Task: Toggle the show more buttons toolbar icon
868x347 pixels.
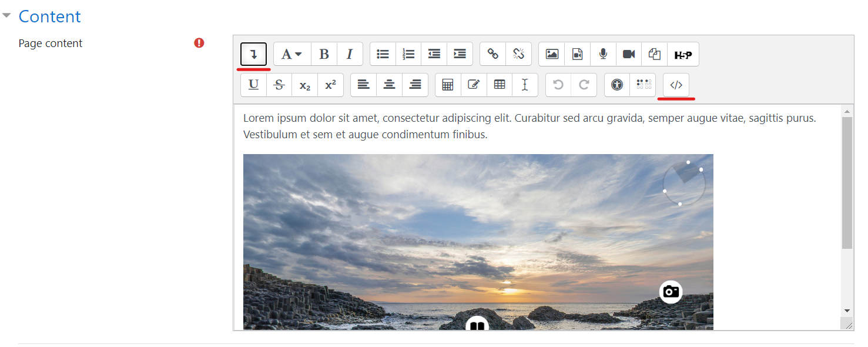Action: pos(253,54)
